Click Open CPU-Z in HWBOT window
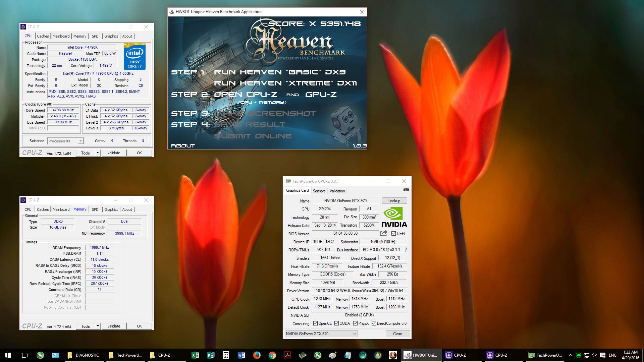 point(245,95)
